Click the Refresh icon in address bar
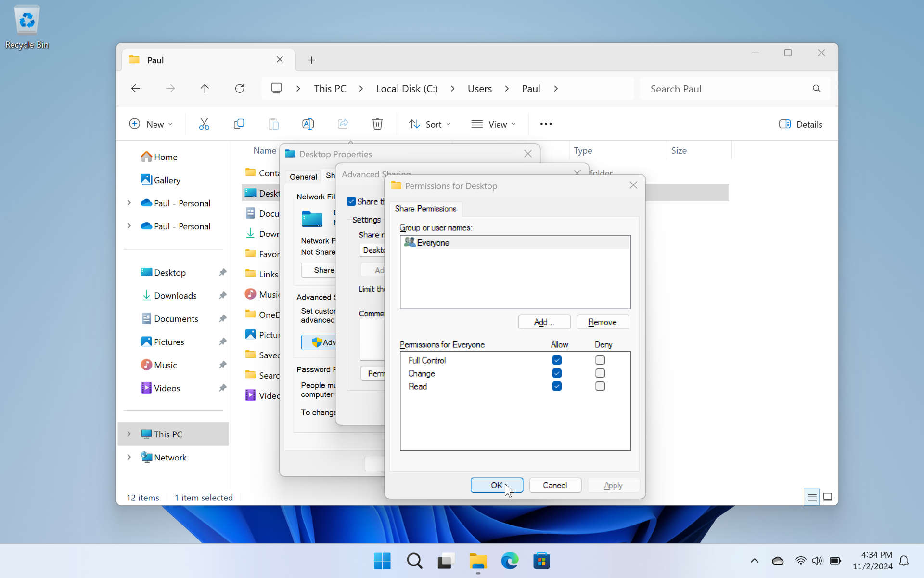924x578 pixels. pos(239,89)
